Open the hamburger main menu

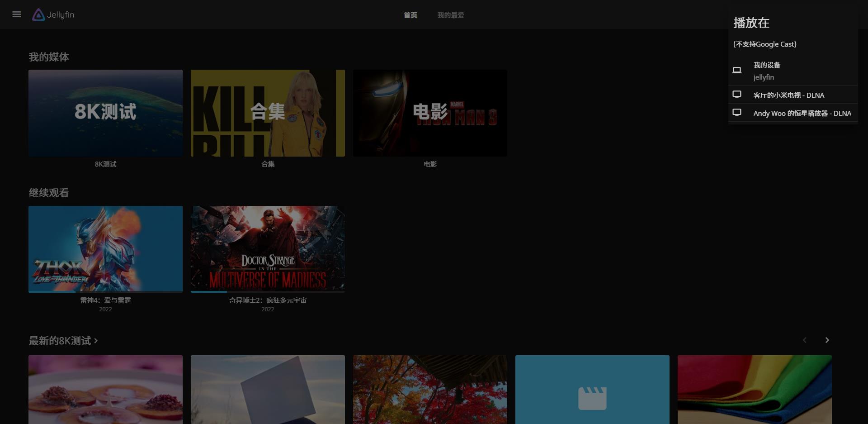click(17, 14)
